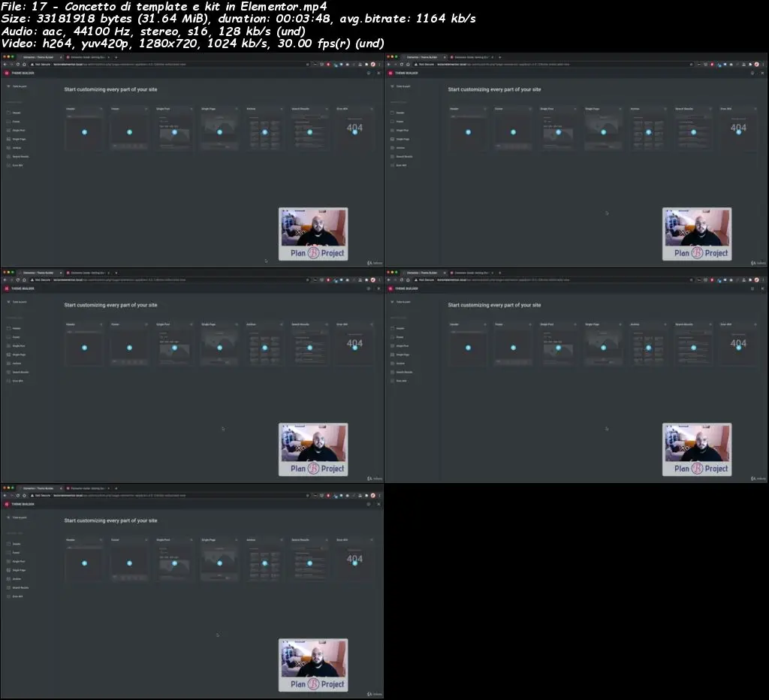Viewport: 769px width, 700px height.
Task: Close the Theme Builder in the bottom frame
Action: coord(378,504)
